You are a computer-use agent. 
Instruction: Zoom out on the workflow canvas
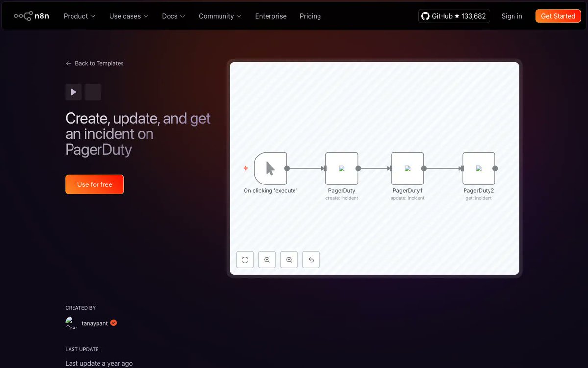click(289, 260)
